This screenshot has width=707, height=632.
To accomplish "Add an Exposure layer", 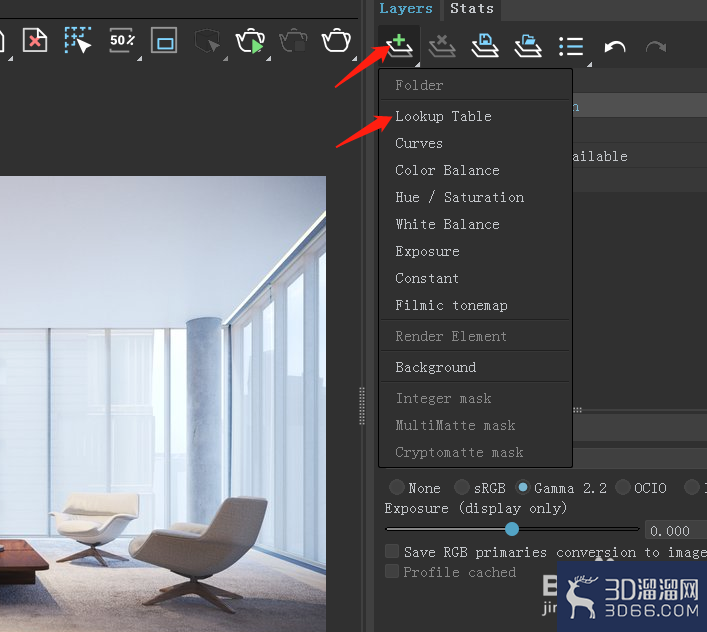I will click(476, 252).
